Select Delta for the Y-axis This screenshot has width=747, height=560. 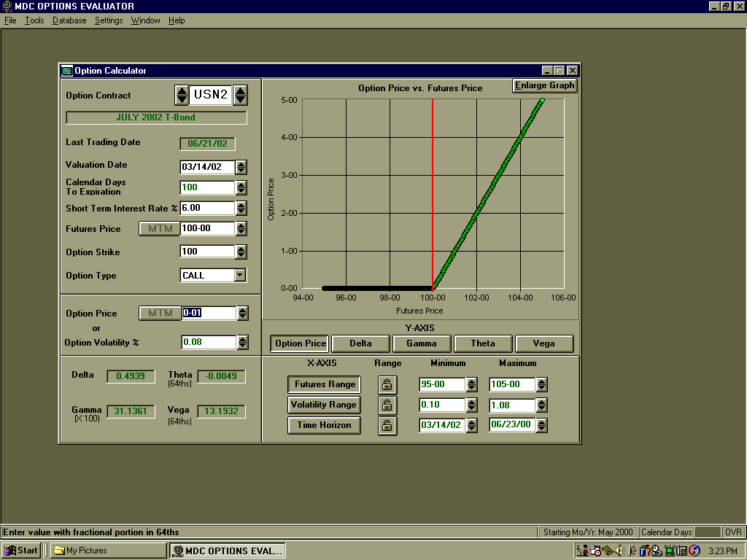(360, 343)
